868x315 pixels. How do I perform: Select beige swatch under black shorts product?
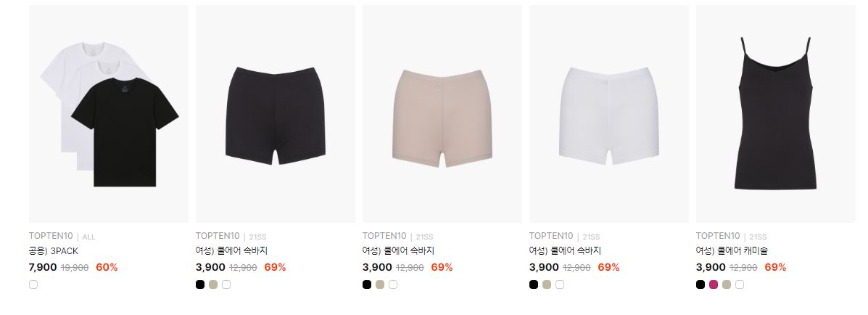(x=213, y=285)
